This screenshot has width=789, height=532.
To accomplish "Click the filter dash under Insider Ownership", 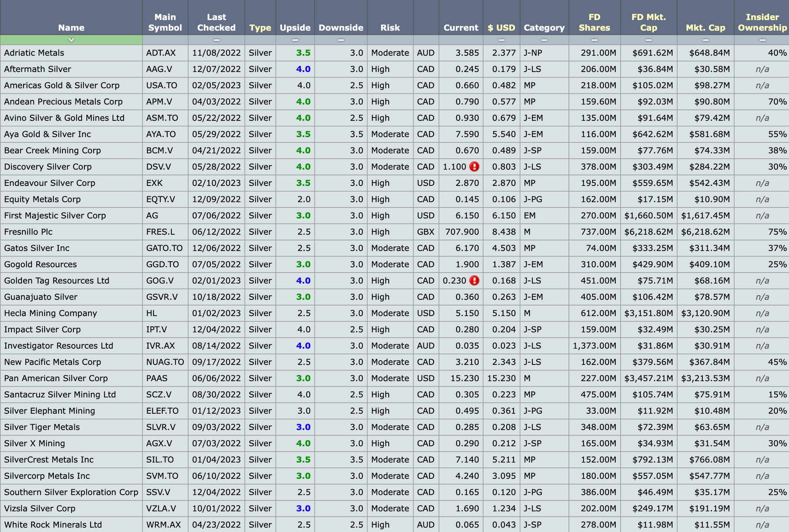I will [762, 40].
